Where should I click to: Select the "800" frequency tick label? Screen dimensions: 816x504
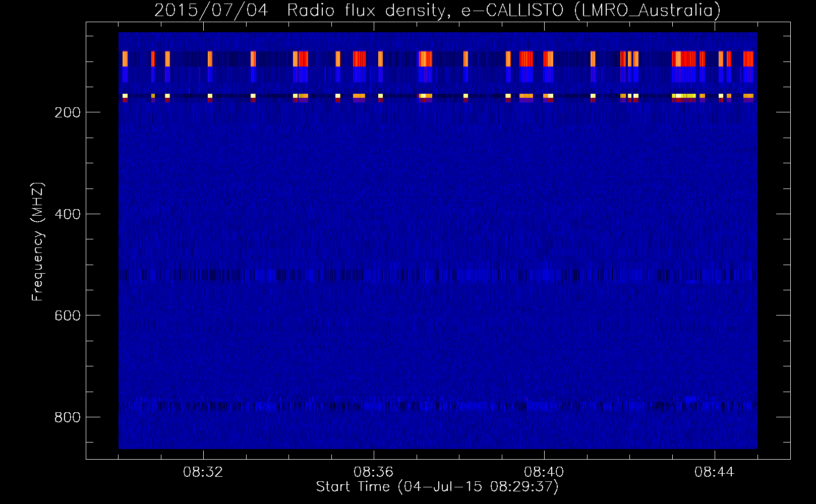pos(68,417)
